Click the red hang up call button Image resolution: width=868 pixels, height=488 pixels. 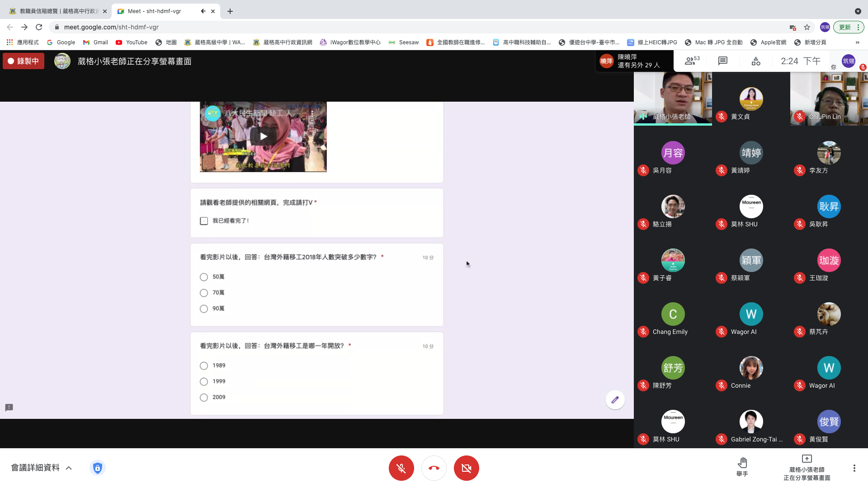[x=434, y=468]
